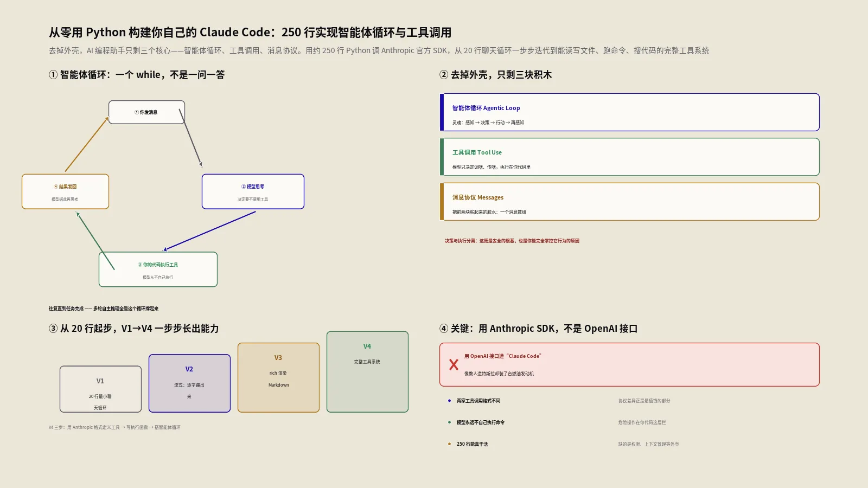868x488 pixels.
Task: Click the green bullet dot beside '模型永远不自己执行命令'
Action: tap(449, 422)
